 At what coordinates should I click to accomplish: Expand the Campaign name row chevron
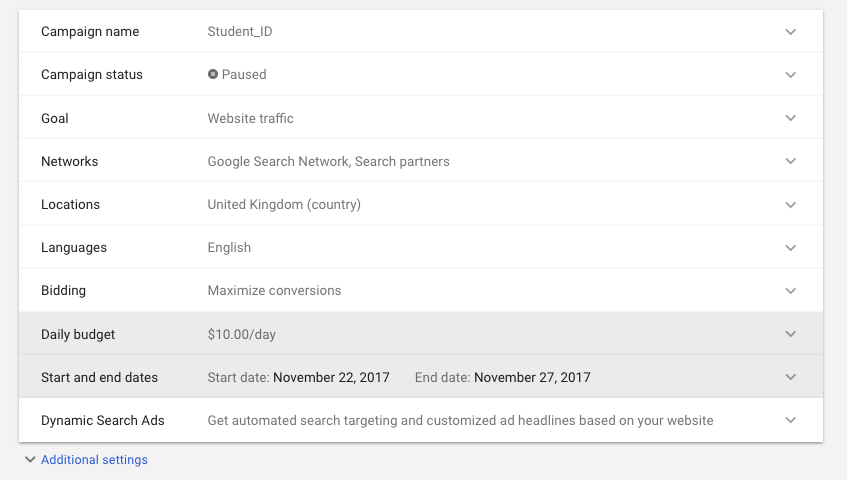point(791,32)
